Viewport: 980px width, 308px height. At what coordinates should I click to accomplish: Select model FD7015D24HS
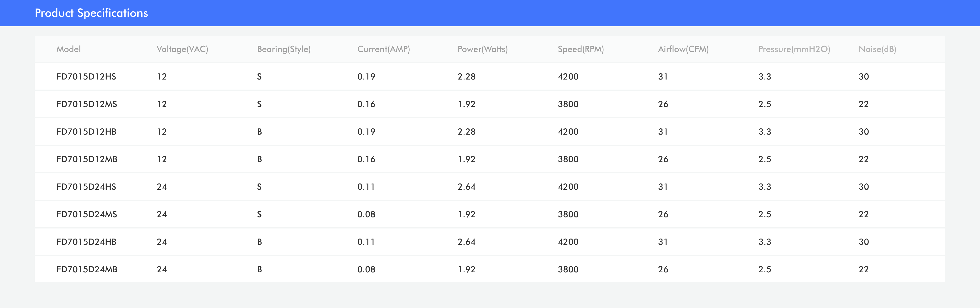point(86,187)
